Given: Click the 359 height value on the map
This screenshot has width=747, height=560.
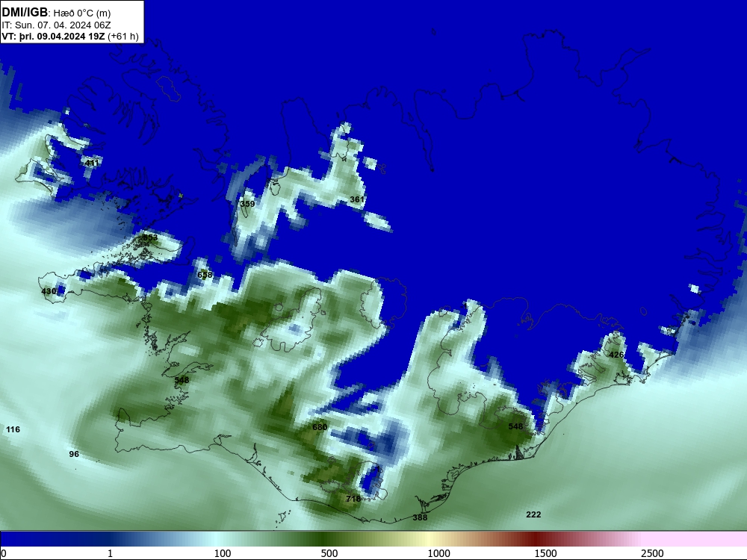Looking at the screenshot, I should coord(247,204).
